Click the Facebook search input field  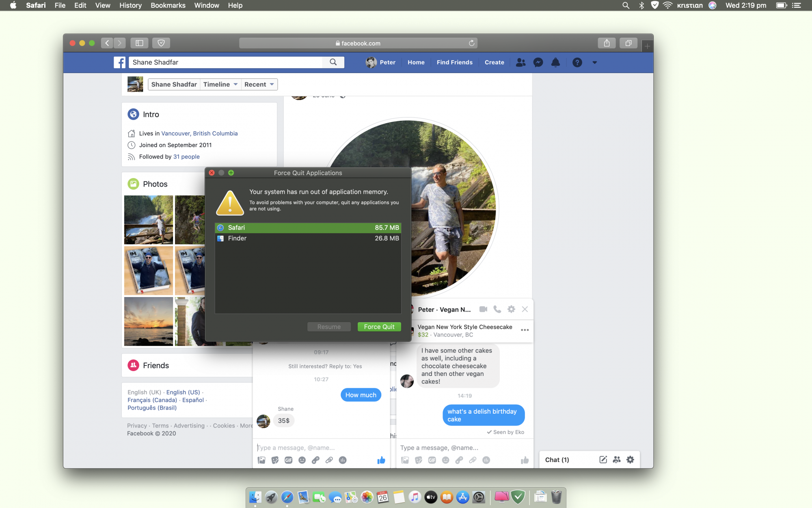coord(226,62)
